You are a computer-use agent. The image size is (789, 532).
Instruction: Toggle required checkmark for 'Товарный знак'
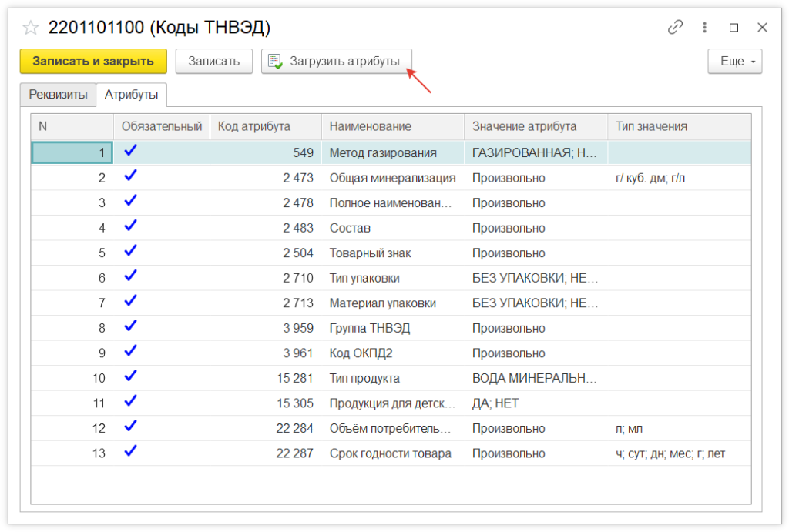tap(131, 251)
